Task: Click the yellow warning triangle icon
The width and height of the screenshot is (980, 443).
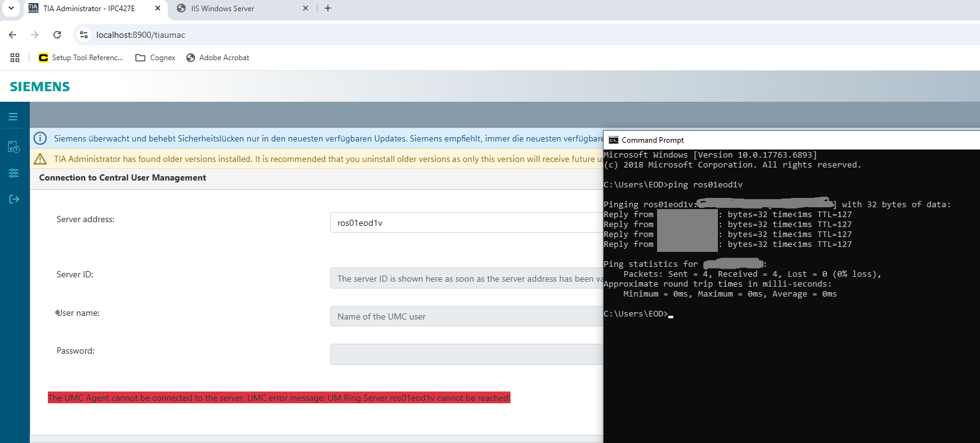Action: [40, 159]
